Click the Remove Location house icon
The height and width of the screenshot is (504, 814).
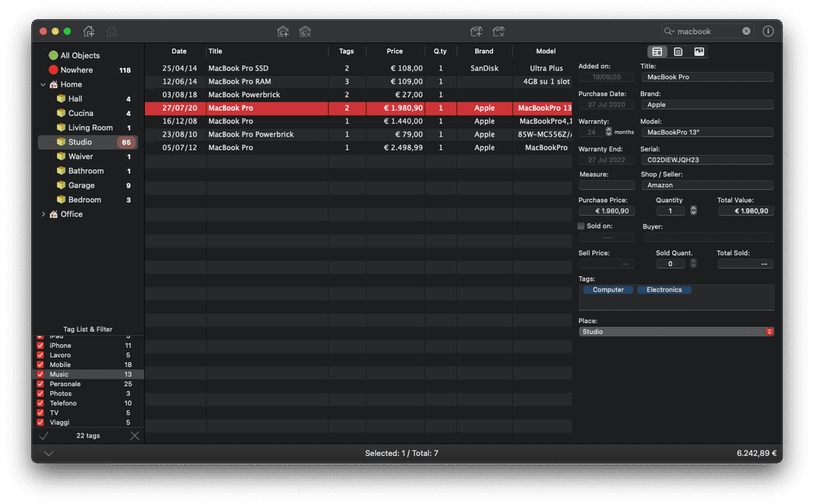click(111, 31)
